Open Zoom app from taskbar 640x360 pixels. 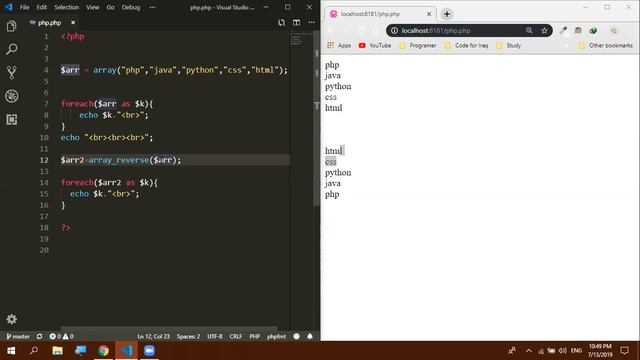[x=149, y=351]
